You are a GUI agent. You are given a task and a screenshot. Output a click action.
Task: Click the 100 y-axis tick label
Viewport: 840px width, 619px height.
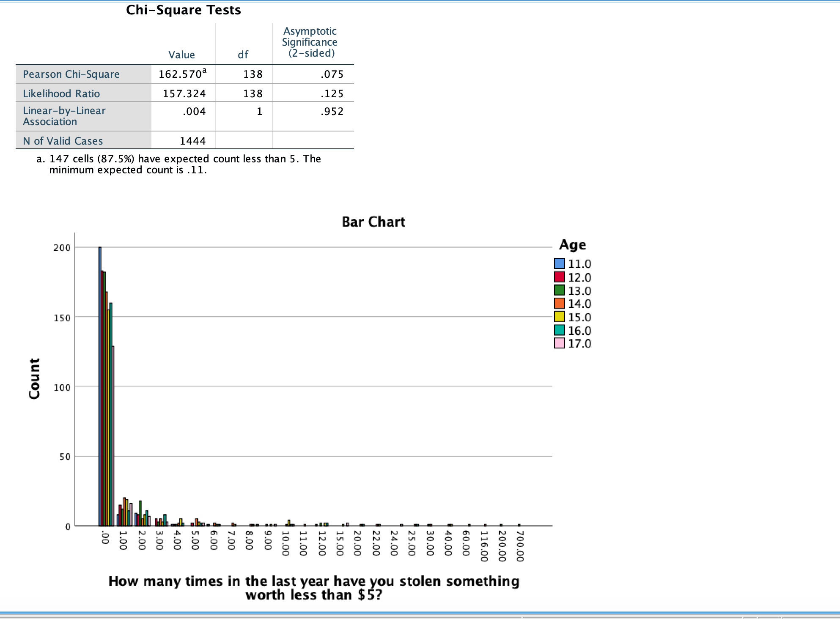click(62, 387)
